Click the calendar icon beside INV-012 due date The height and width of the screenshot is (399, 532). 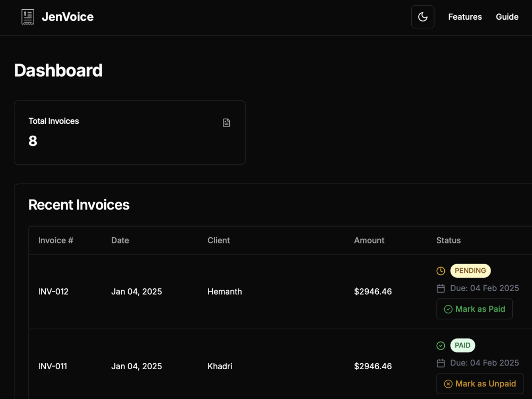pos(440,288)
